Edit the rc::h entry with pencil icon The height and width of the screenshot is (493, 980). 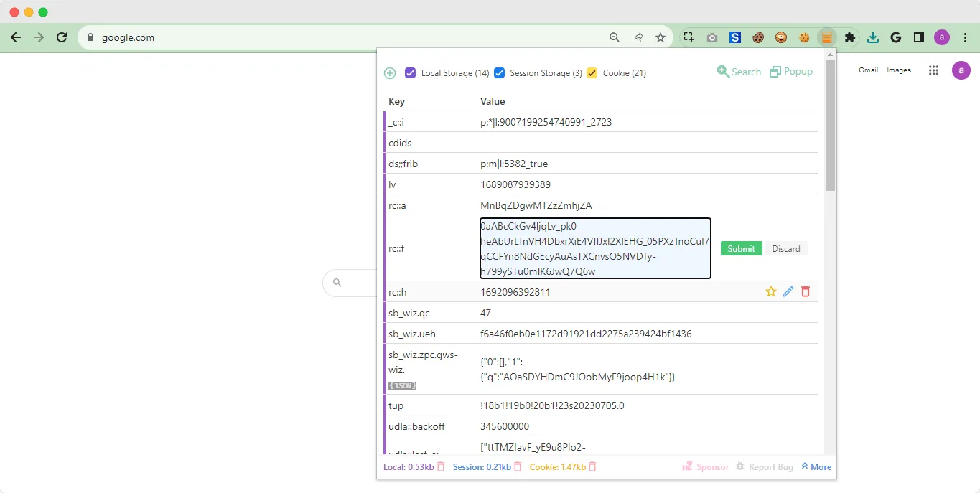click(788, 291)
